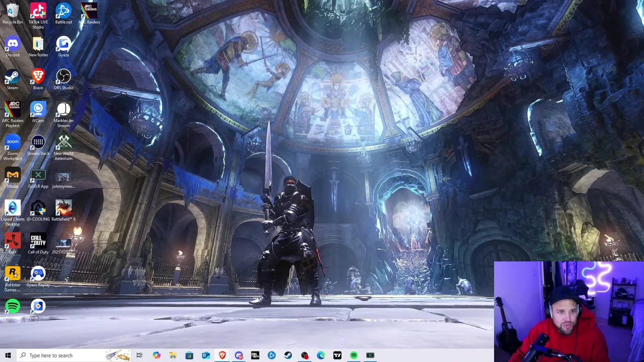This screenshot has height=362, width=644.
Task: Select the ID-COOLING desktop shortcut
Action: (38, 210)
